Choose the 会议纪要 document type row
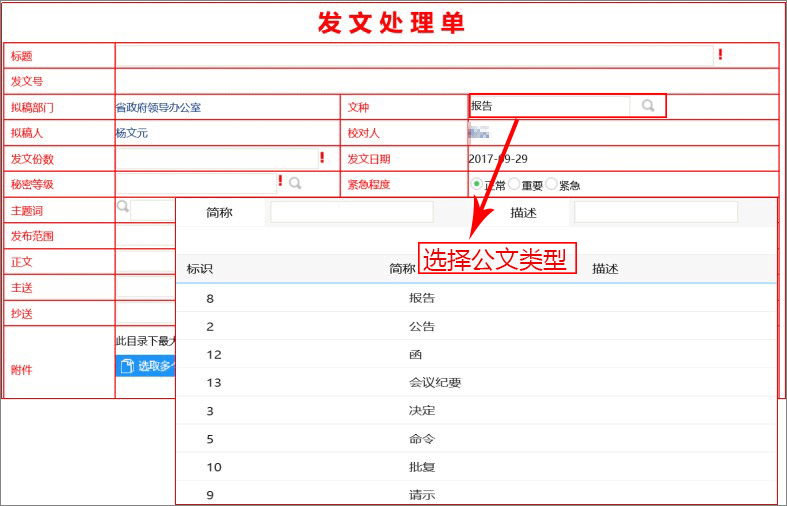The height and width of the screenshot is (506, 787). point(476,383)
